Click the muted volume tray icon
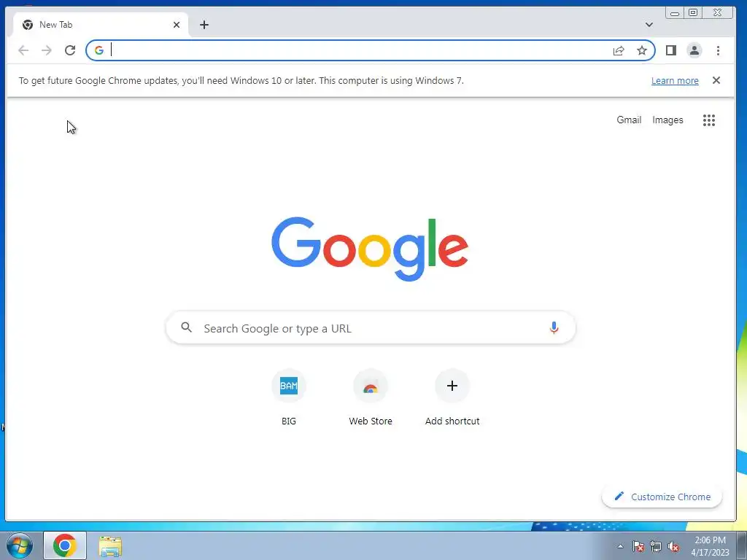This screenshot has width=747, height=560. [673, 547]
